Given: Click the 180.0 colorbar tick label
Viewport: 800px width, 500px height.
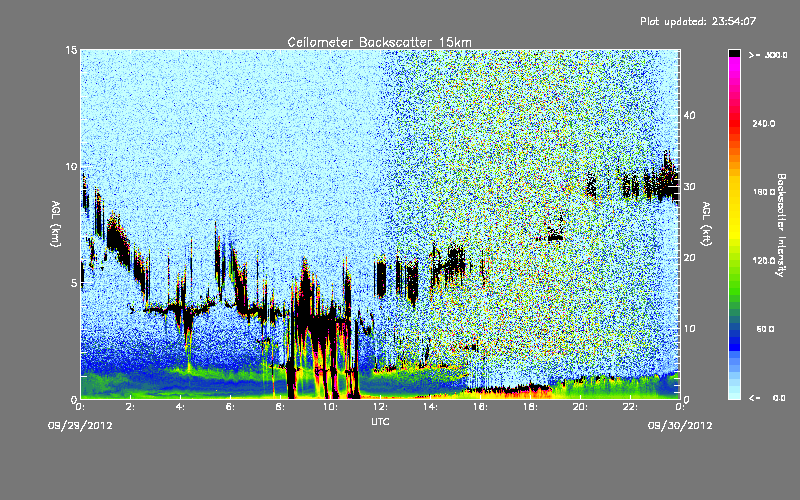Looking at the screenshot, I should point(763,192).
